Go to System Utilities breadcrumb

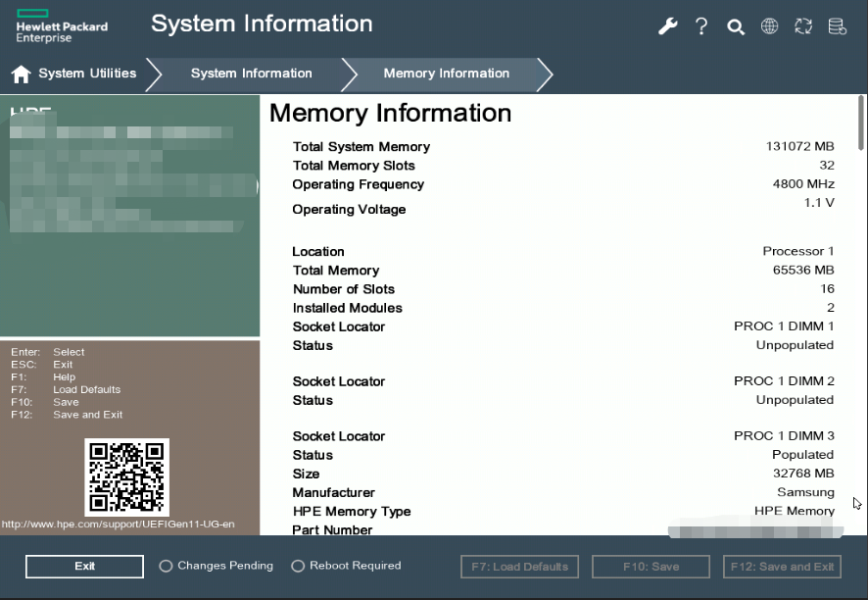click(86, 74)
